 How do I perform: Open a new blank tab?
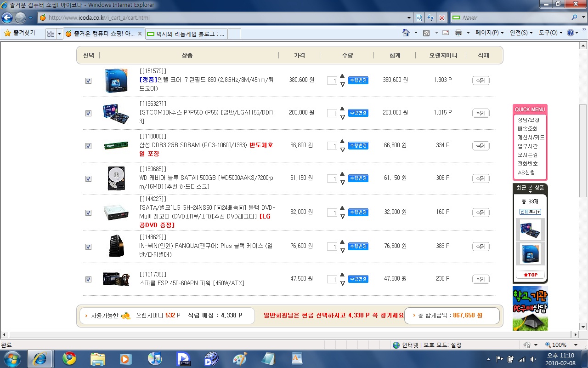(234, 34)
